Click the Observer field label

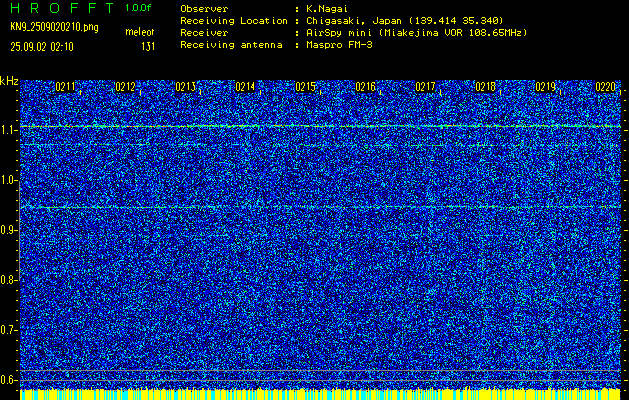tap(204, 9)
